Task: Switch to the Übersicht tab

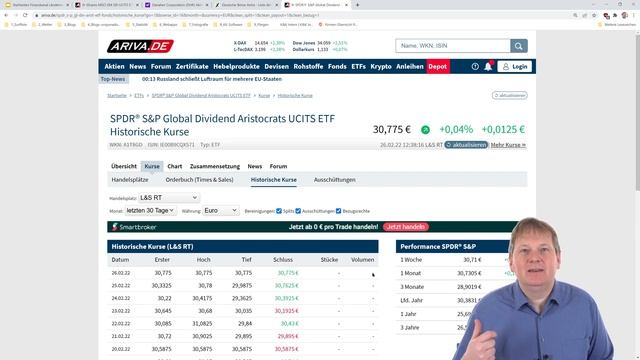Action: 124,166
